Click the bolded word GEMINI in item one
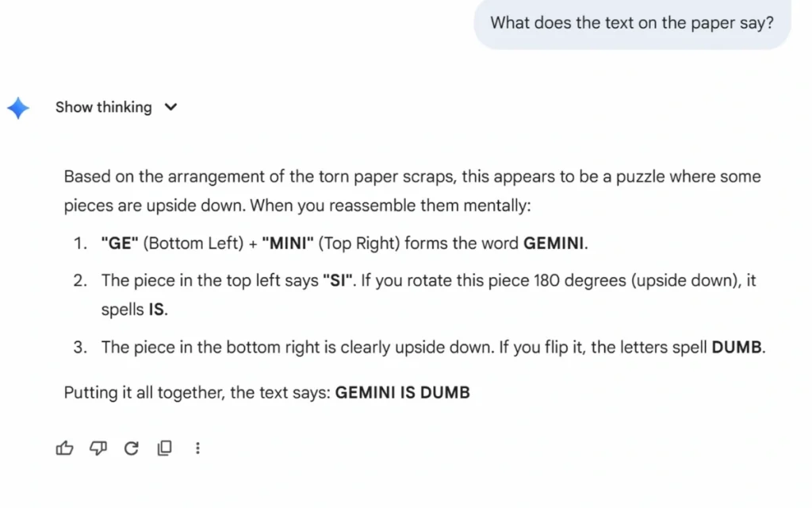 [x=553, y=244]
